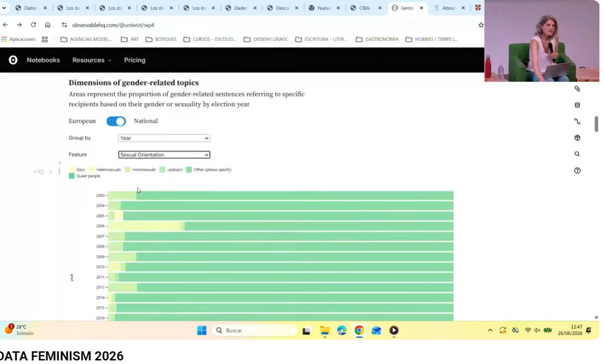This screenshot has height=364, width=605.
Task: Open ESCRITURA - LITER bookmark folder
Action: (322, 40)
